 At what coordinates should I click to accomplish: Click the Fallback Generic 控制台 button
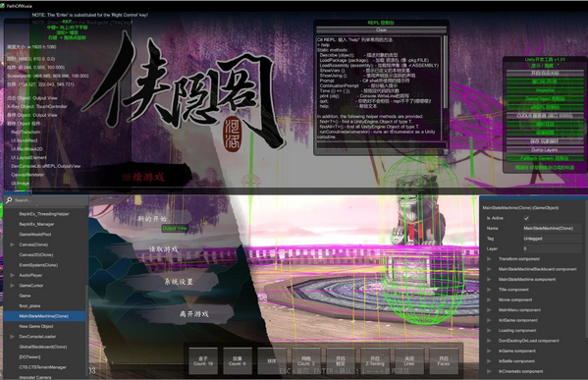coord(545,159)
